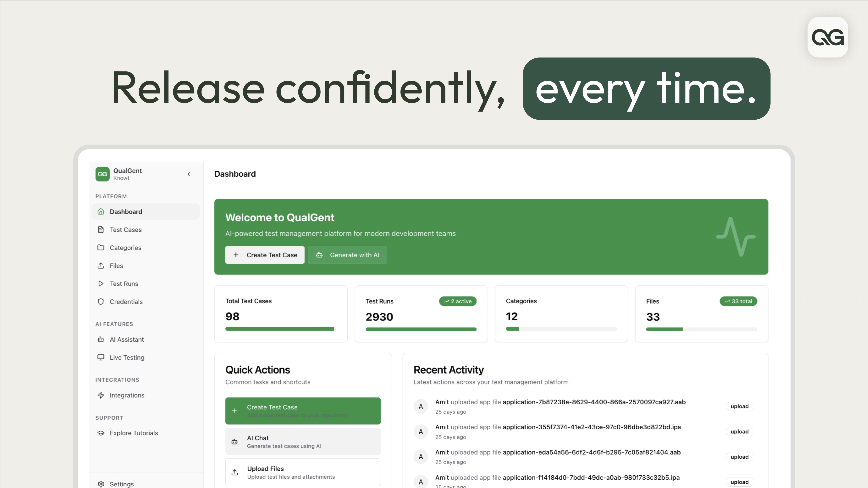This screenshot has height=488, width=868.
Task: Open the application-7b87238e .aab file link
Action: click(x=594, y=402)
